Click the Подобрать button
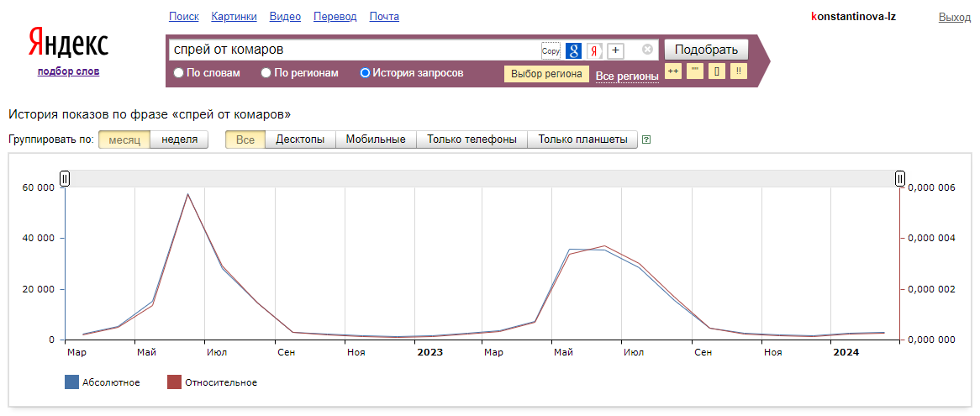 pyautogui.click(x=706, y=50)
